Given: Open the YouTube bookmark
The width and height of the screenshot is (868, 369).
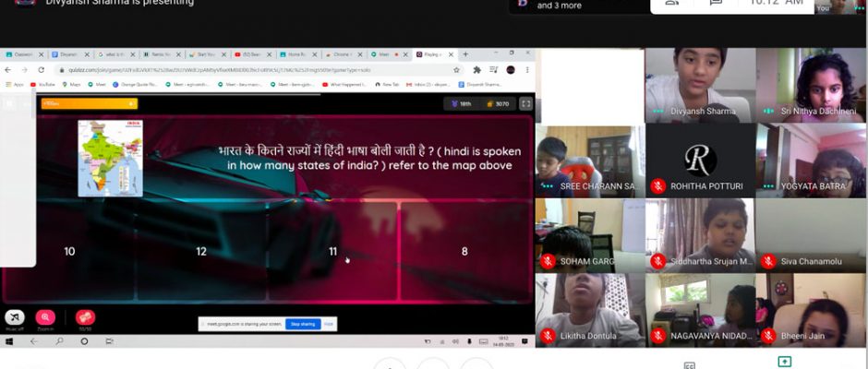Looking at the screenshot, I should (42, 85).
